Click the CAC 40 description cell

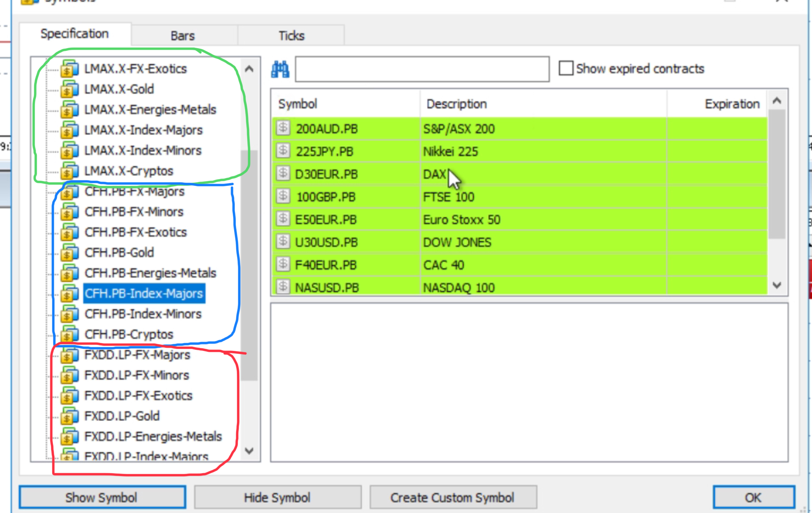(x=544, y=264)
